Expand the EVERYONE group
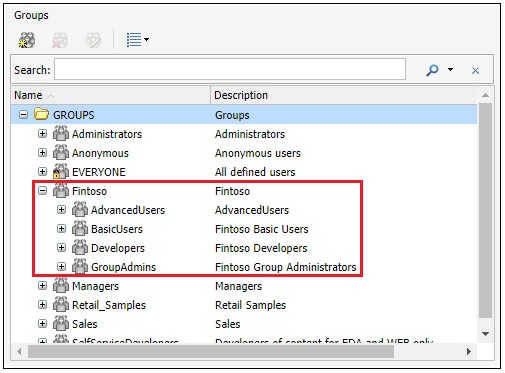The height and width of the screenshot is (373, 505). click(42, 172)
